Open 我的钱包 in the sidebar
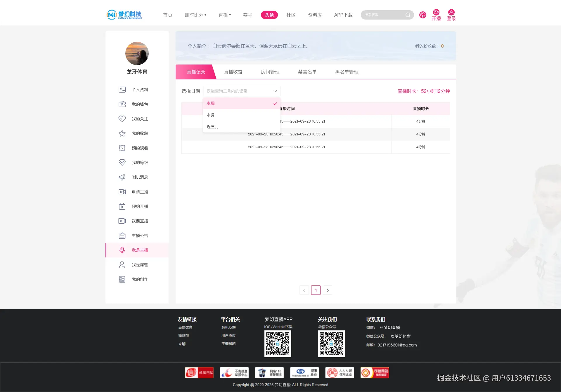 coord(122,104)
